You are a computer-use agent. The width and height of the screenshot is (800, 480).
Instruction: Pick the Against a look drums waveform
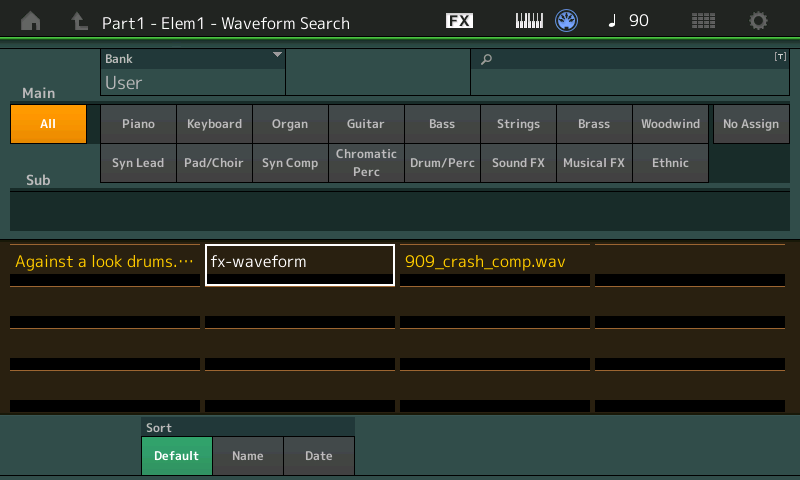pos(104,263)
